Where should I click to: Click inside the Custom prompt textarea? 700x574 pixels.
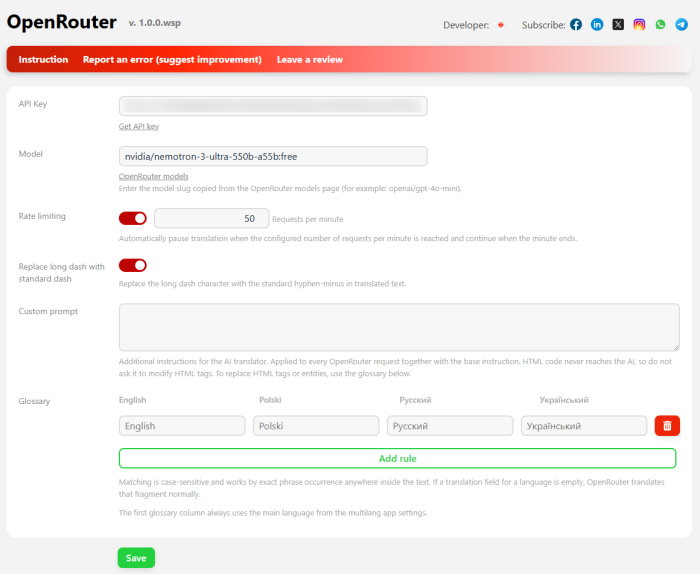coord(399,327)
